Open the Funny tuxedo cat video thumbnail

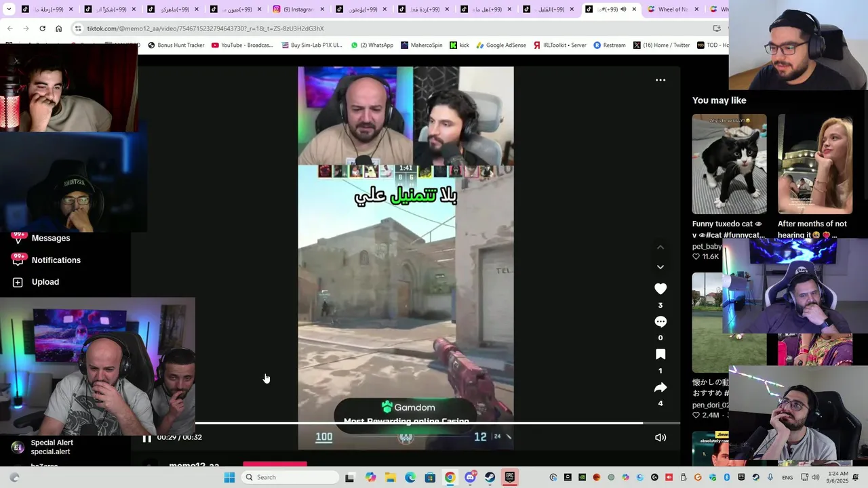[729, 164]
